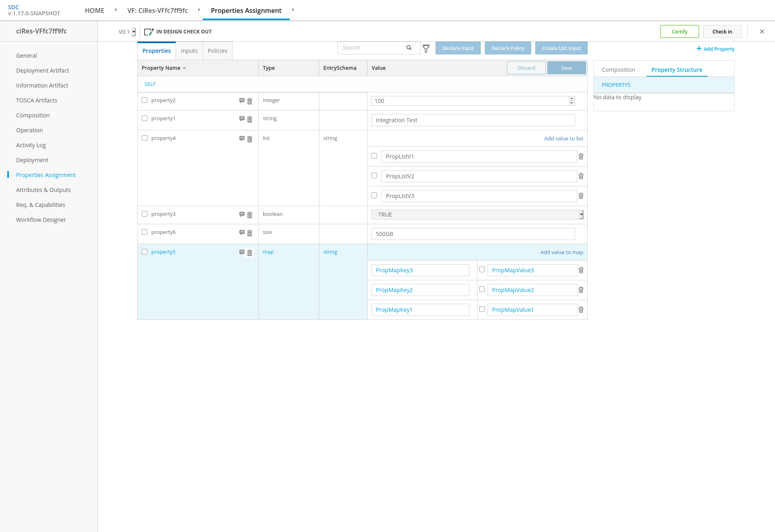Open comment icon for property3
Viewport: 775px width, 532px height.
(x=242, y=215)
